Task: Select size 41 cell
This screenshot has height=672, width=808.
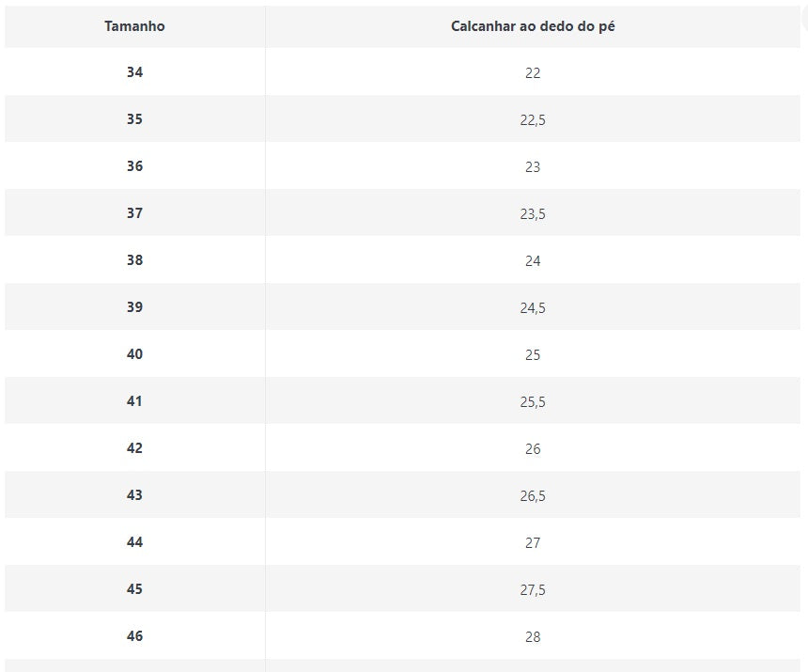Action: [134, 401]
